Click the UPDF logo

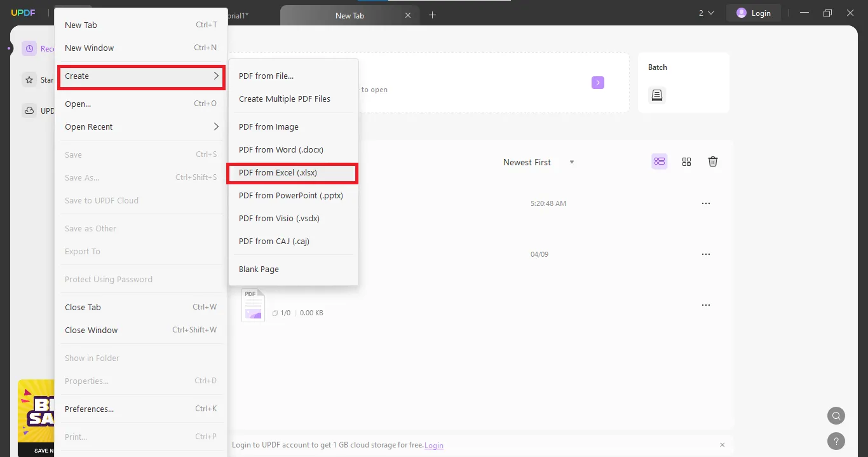pos(24,12)
